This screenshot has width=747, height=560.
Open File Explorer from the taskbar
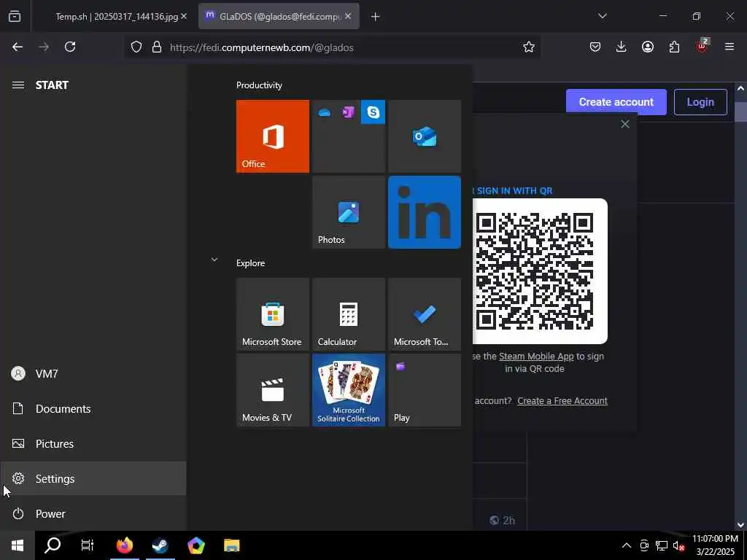(231, 545)
